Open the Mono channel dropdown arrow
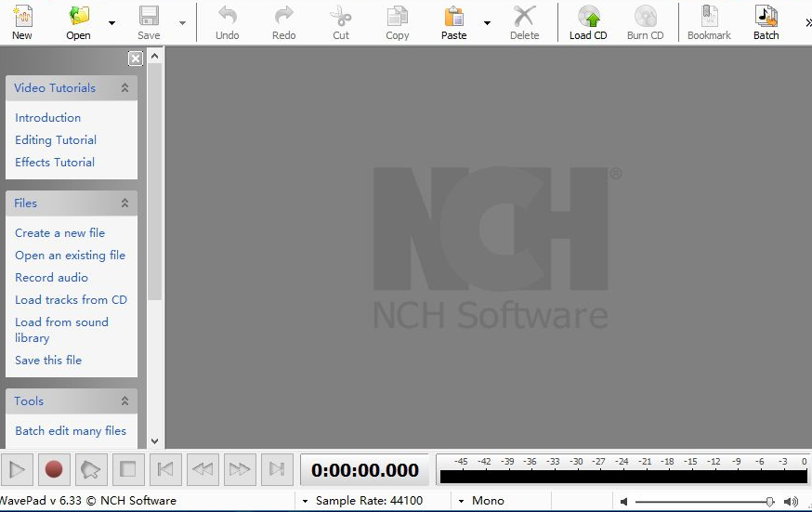This screenshot has width=812, height=512. pyautogui.click(x=461, y=501)
